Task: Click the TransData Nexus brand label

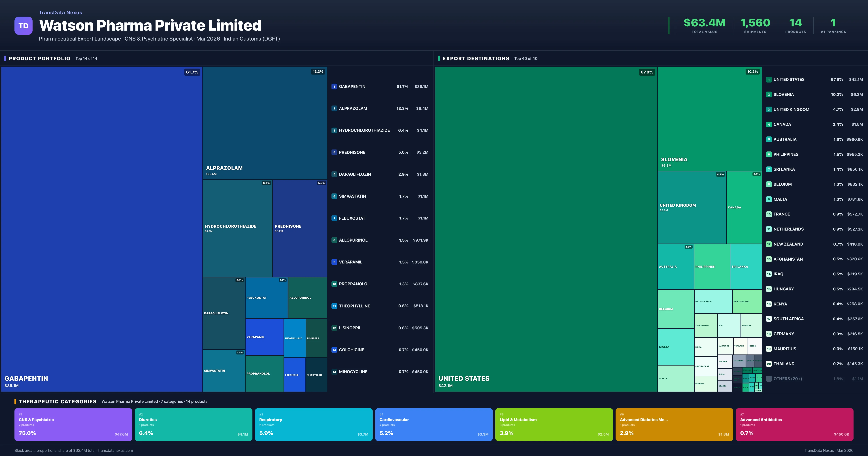Action: click(x=60, y=12)
